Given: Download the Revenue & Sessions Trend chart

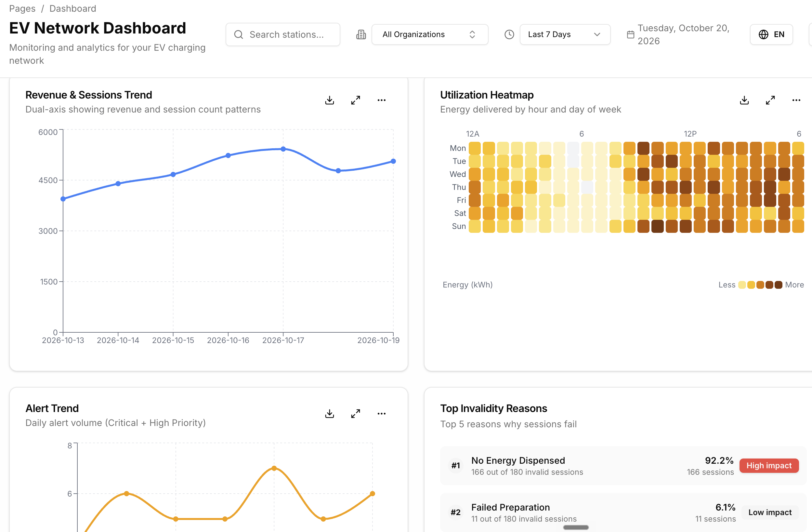Looking at the screenshot, I should [330, 100].
